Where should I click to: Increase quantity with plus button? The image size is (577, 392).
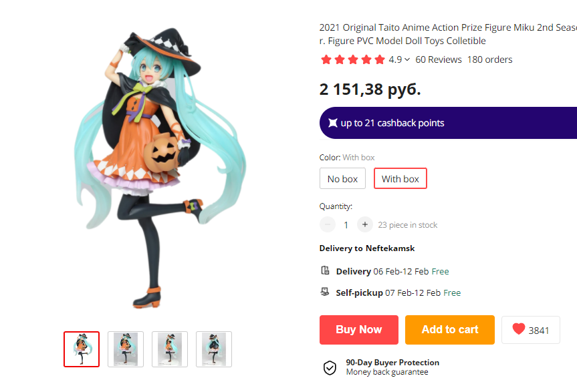click(x=364, y=224)
